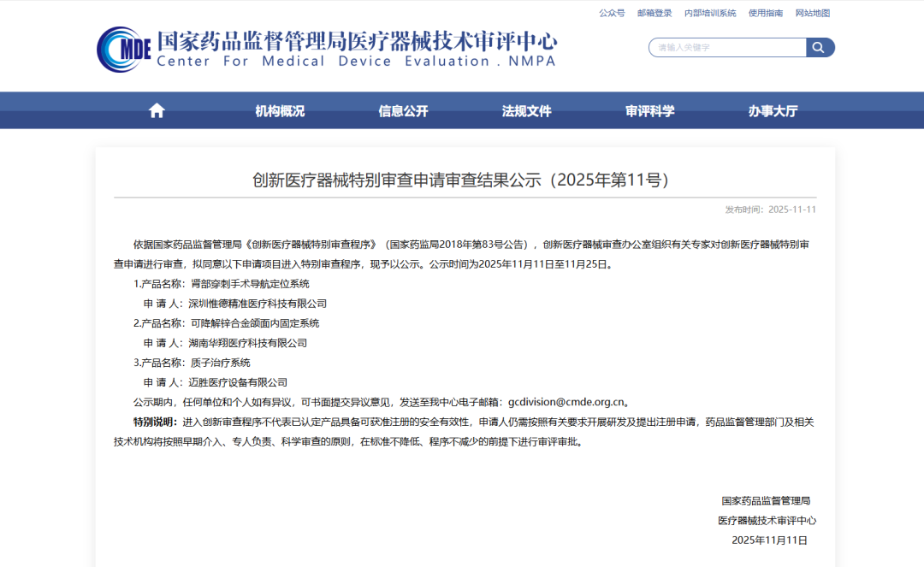Click signature line 医疗器械技术审评中心

(767, 521)
